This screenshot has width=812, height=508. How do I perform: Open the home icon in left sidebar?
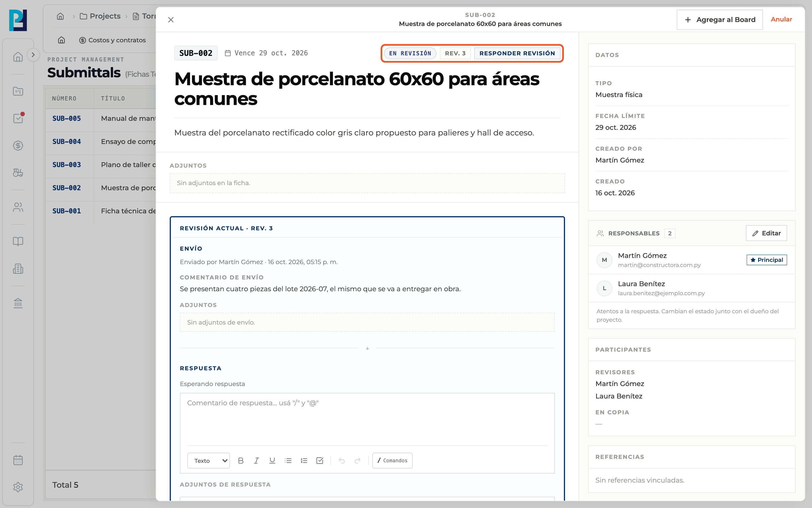tap(18, 57)
